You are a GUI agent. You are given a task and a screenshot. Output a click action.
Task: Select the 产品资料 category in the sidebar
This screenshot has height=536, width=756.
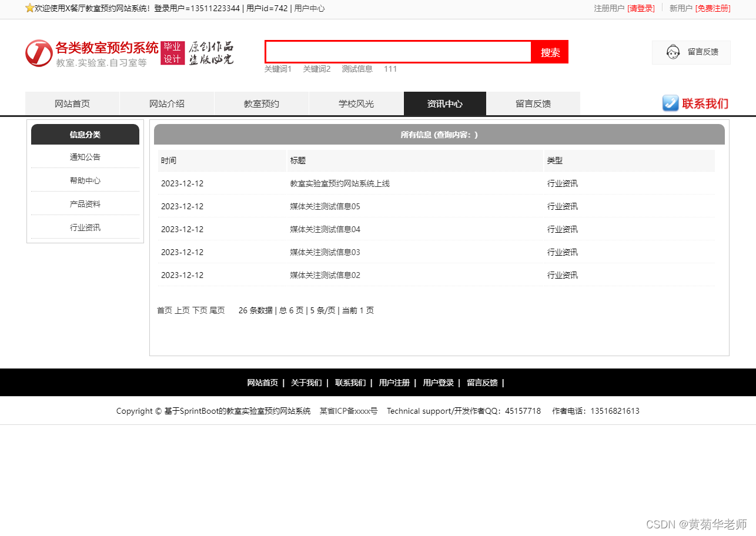85,204
